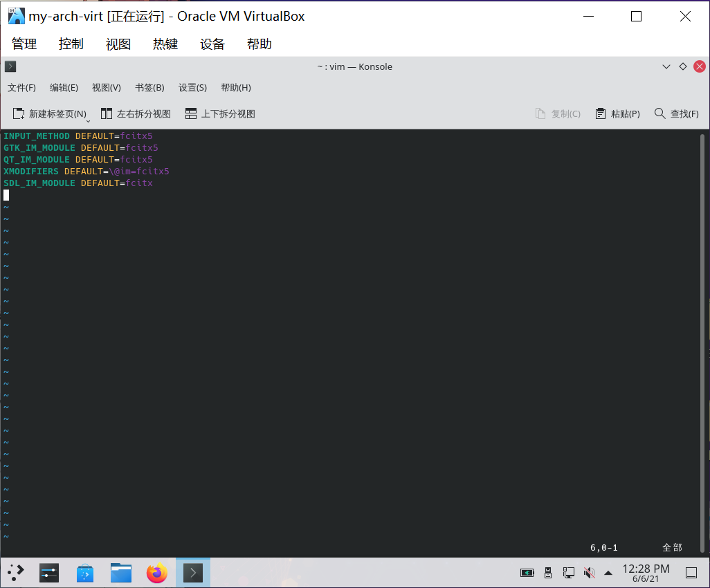Open the calendar by clicking the clock
This screenshot has height=588, width=710.
[x=646, y=573]
